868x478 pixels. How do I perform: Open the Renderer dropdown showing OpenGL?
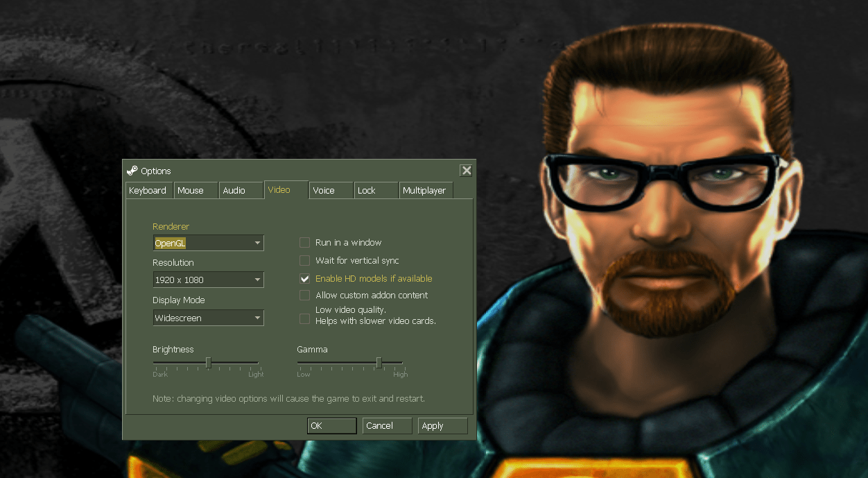point(208,243)
